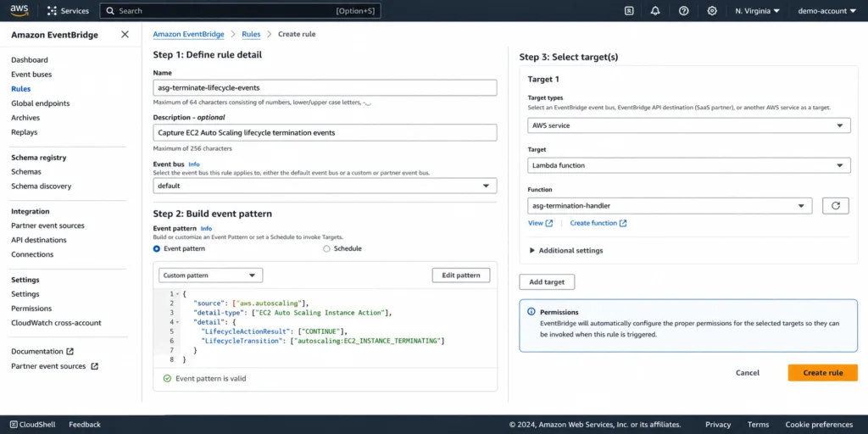Screen dimensions: 868x434
Task: Open the AWS logo home link
Action: coord(19,10)
